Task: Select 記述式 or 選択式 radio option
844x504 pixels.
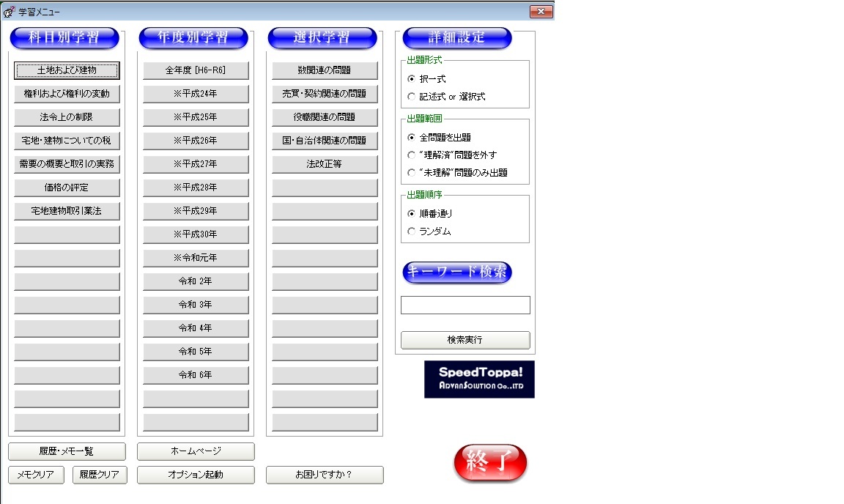Action: click(x=411, y=97)
